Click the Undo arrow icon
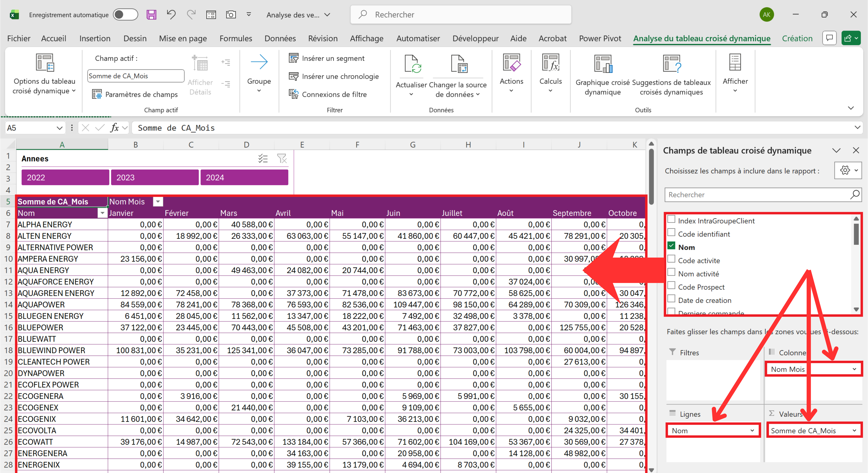868x473 pixels. point(171,14)
